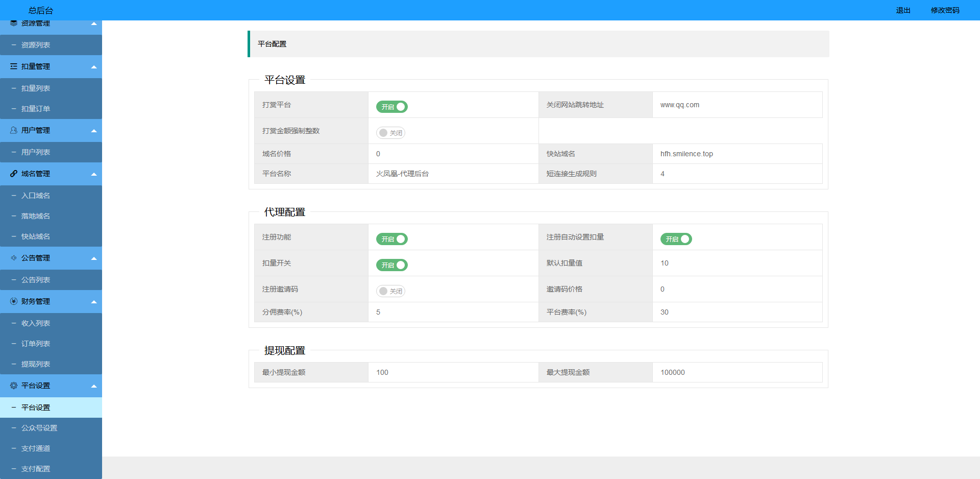The width and height of the screenshot is (980, 479).
Task: Click the 用户管理 person icon
Action: [x=13, y=130]
